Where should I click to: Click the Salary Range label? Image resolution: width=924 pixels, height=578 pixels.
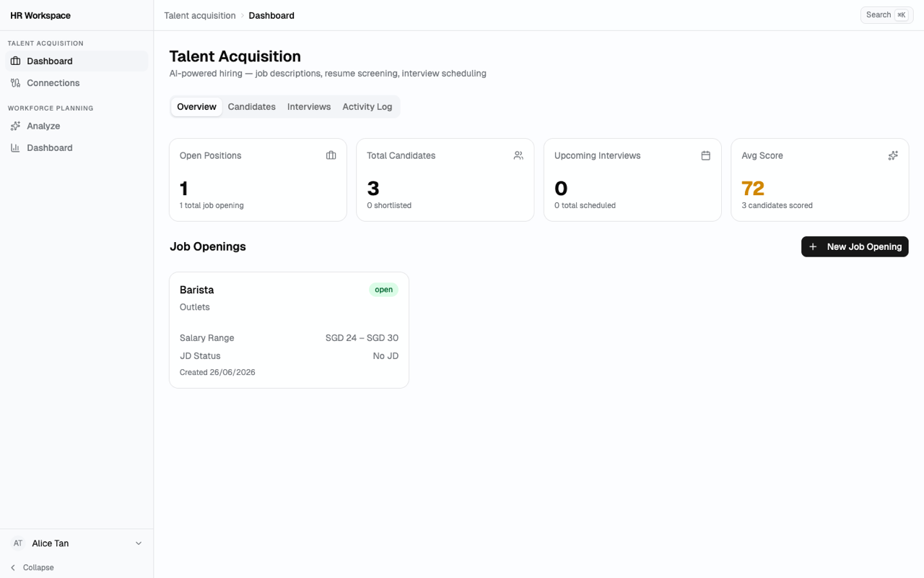(207, 338)
